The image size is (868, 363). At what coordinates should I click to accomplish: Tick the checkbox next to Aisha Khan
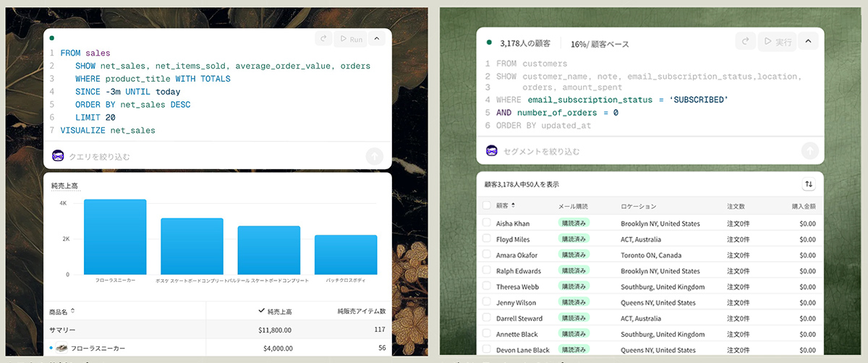[x=487, y=223]
